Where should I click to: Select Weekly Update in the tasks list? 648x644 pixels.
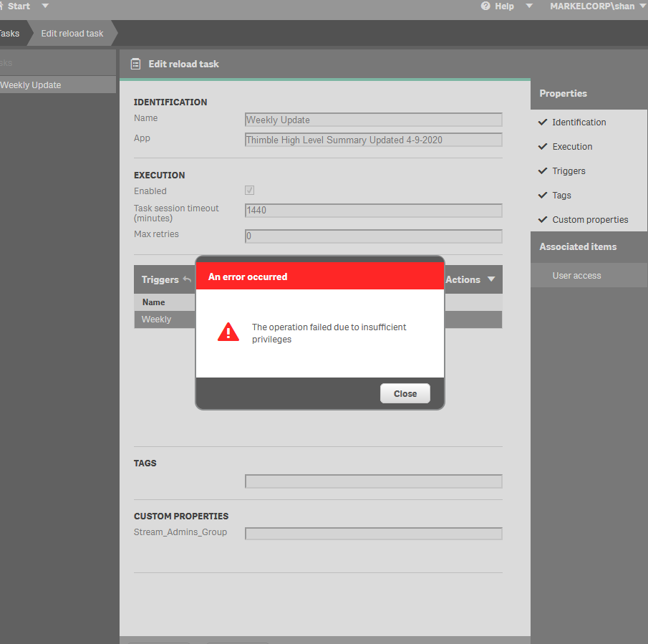pyautogui.click(x=32, y=85)
